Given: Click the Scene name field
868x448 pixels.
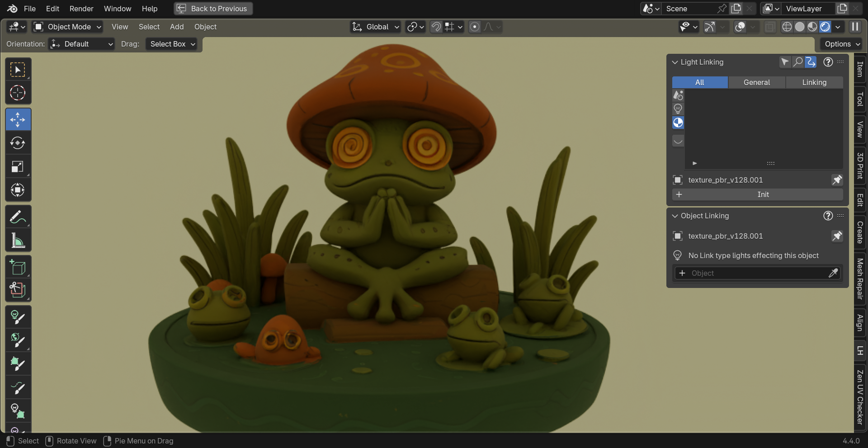Looking at the screenshot, I should pyautogui.click(x=689, y=9).
